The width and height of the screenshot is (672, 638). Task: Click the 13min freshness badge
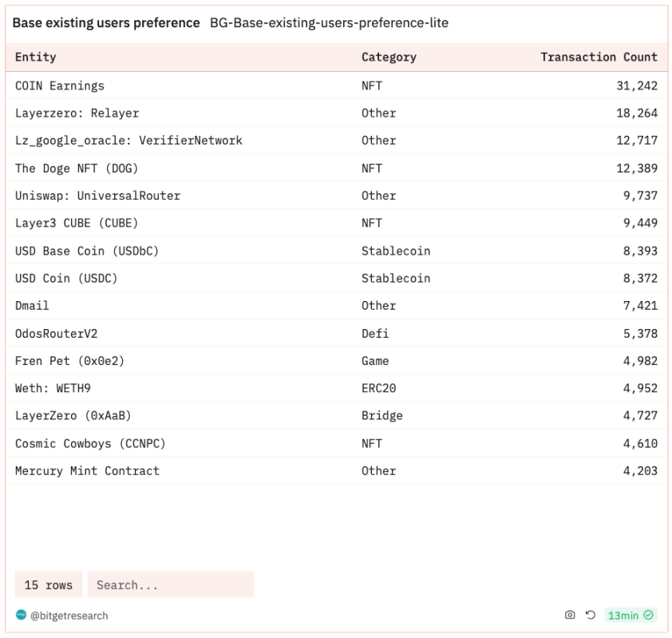[630, 616]
